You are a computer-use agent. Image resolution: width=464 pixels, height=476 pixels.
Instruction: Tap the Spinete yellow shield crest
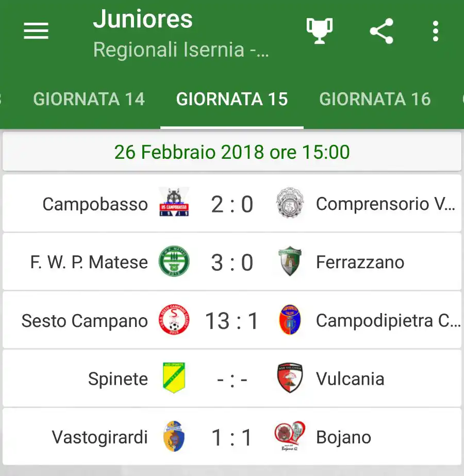[x=174, y=377]
